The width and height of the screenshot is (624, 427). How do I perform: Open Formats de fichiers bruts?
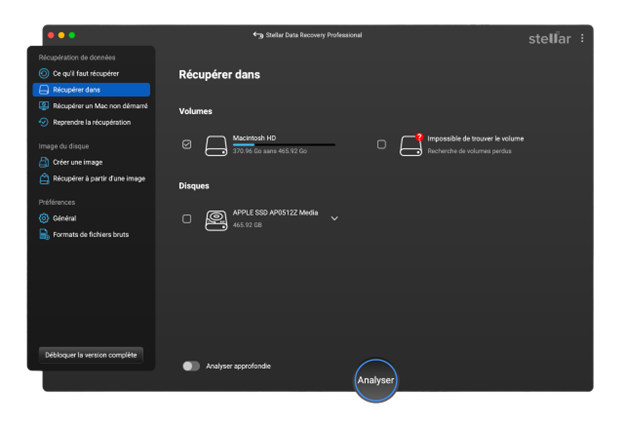tap(91, 234)
